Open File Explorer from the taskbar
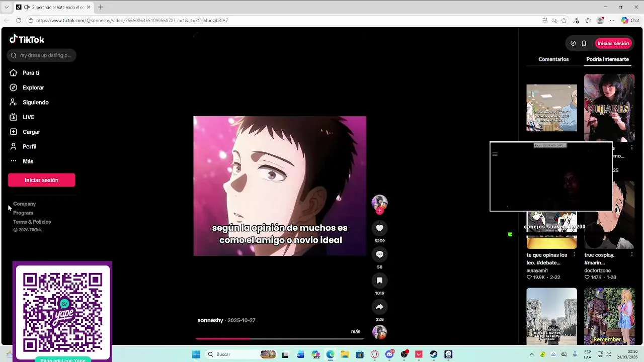This screenshot has height=362, width=644. pyautogui.click(x=345, y=354)
